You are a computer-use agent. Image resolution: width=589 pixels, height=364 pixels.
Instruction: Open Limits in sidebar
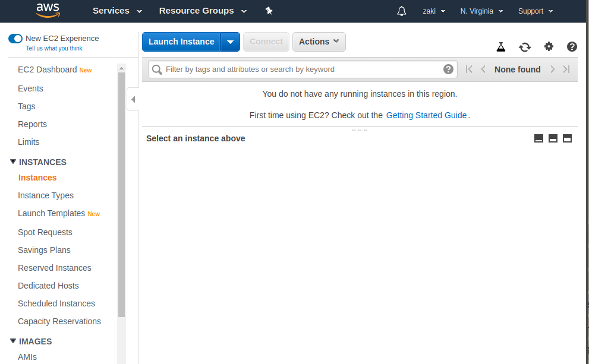tap(29, 142)
